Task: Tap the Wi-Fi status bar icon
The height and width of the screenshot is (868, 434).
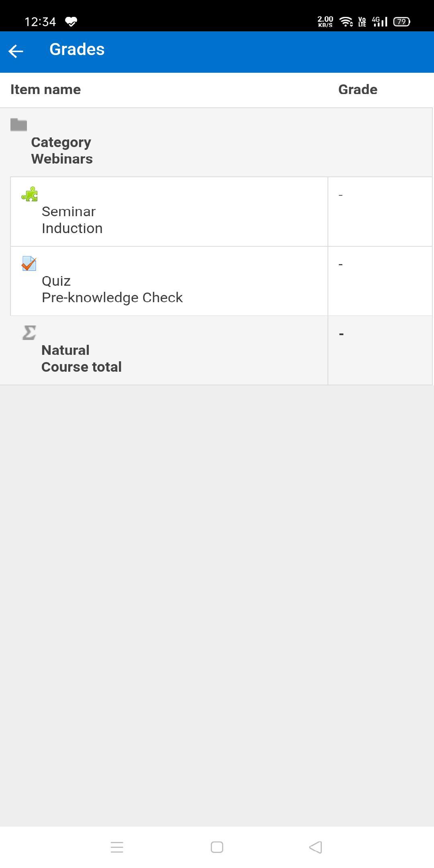Action: click(346, 22)
